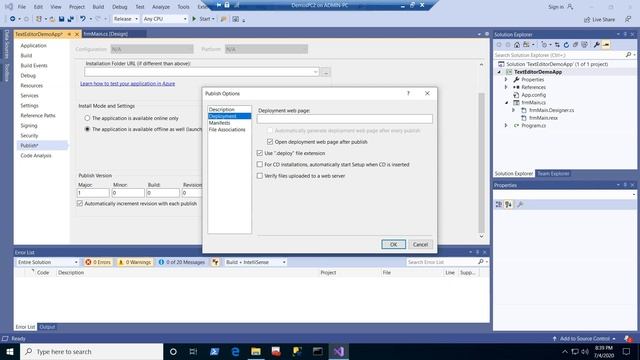Click Home icon in Solution Explorer toolbar
This screenshot has height=360, width=640.
point(517,45)
